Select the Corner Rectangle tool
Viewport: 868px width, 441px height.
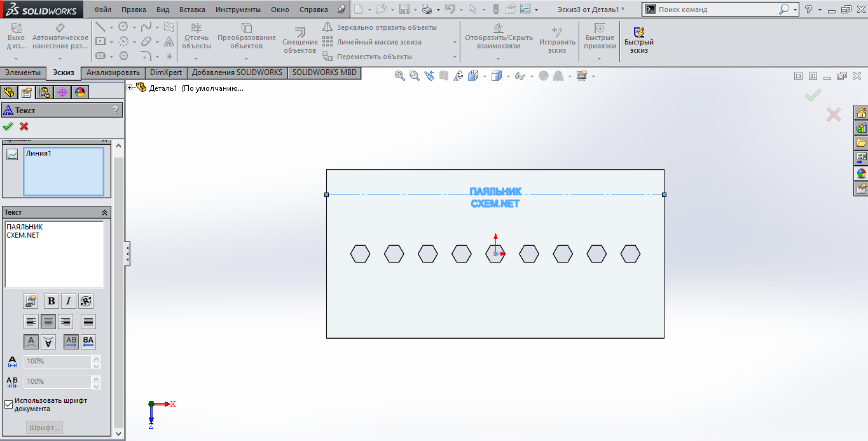tap(100, 41)
